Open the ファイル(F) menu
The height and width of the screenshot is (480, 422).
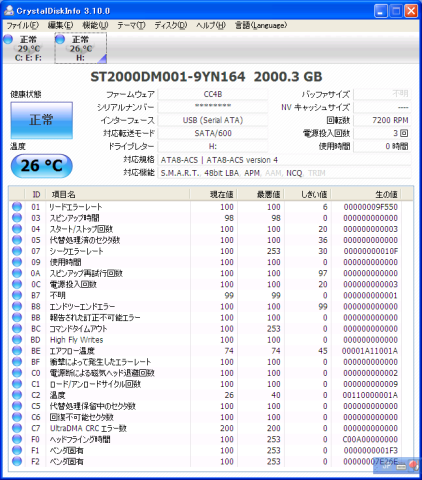pyautogui.click(x=23, y=25)
